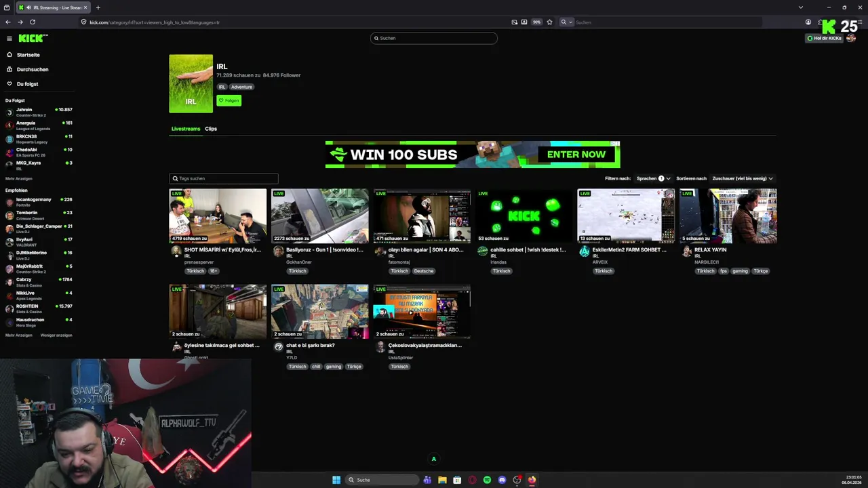Click the Windows taskbar Suche box
The width and height of the screenshot is (868, 488).
point(382,480)
